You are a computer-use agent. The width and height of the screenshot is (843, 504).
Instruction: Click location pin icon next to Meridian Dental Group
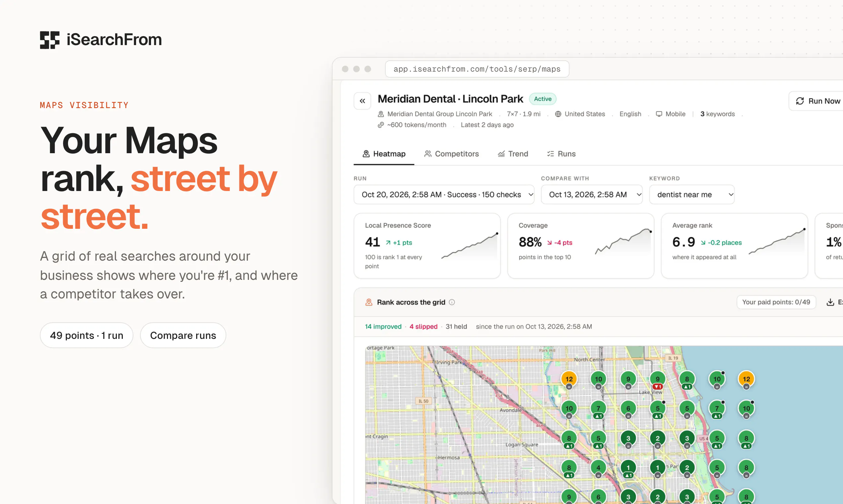click(x=381, y=114)
